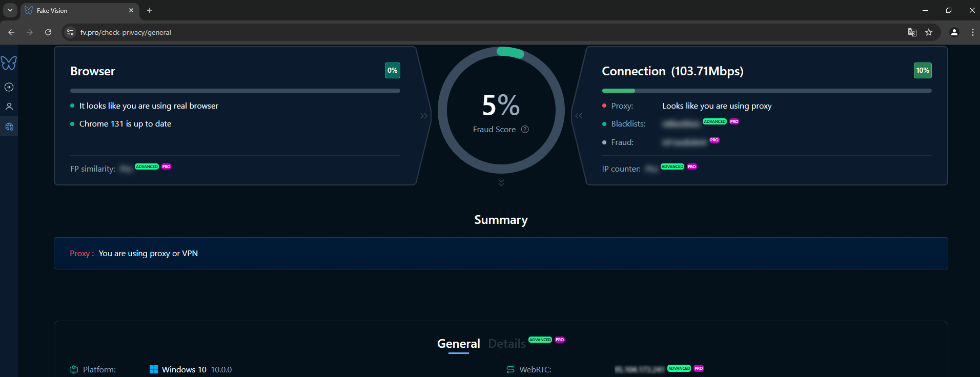Click the site information icon in address bar
Viewport: 980px width, 377px height.
[71, 32]
